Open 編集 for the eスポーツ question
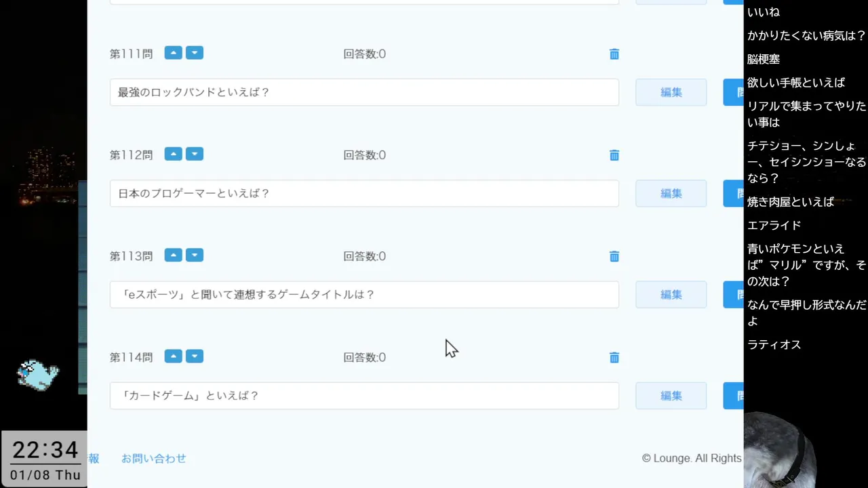The width and height of the screenshot is (868, 488). (671, 294)
